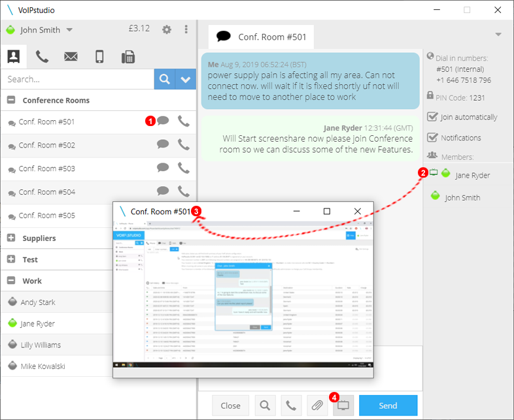Image resolution: width=514 pixels, height=420 pixels.
Task: Open John Smith status dropdown arrow
Action: [69, 29]
